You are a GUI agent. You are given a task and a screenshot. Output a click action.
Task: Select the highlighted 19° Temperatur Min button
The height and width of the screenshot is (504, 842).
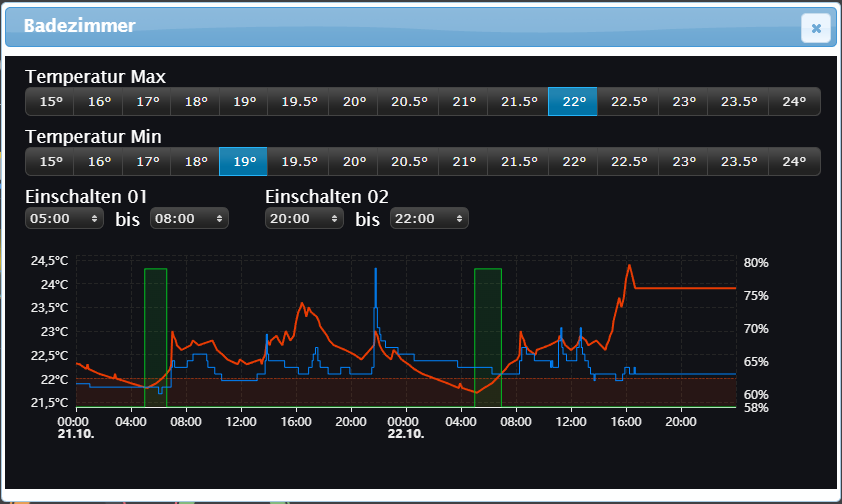point(243,162)
